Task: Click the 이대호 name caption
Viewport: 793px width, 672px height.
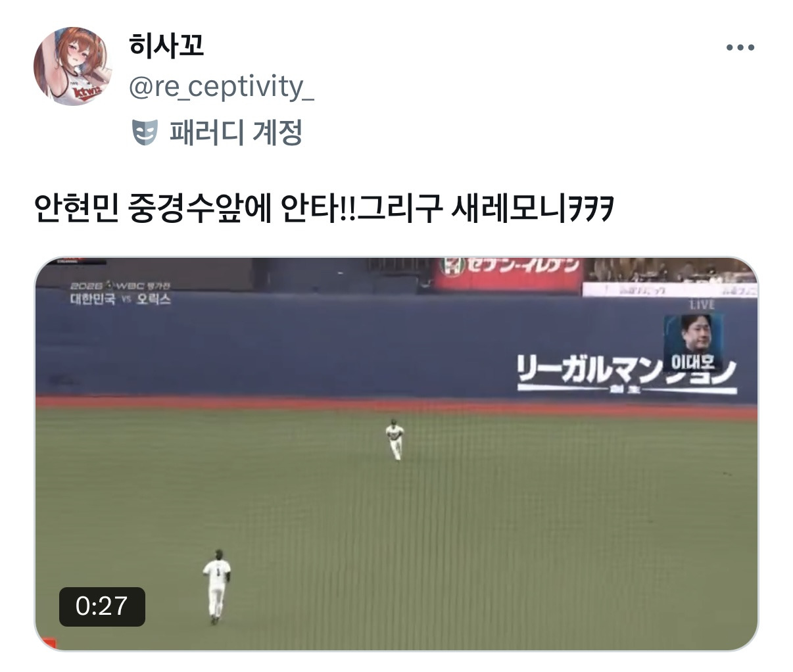Action: click(x=693, y=363)
